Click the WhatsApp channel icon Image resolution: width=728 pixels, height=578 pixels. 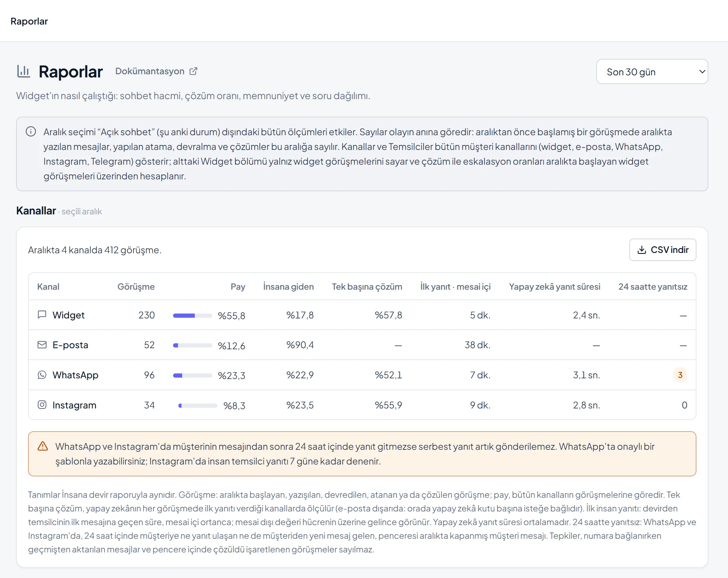pos(42,375)
